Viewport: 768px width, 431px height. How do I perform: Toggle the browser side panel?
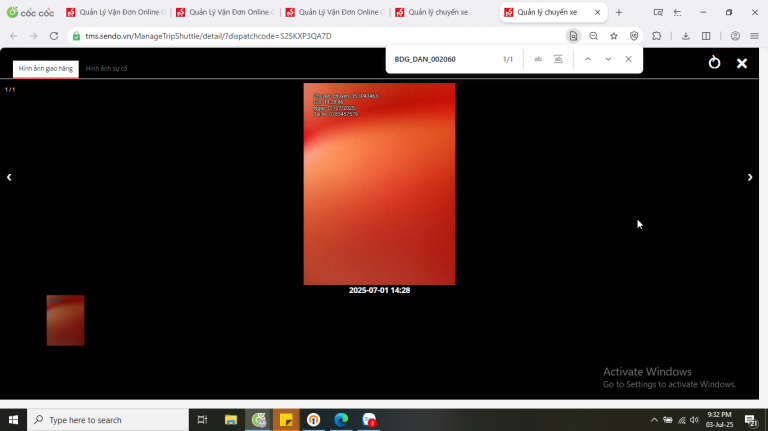(x=706, y=36)
